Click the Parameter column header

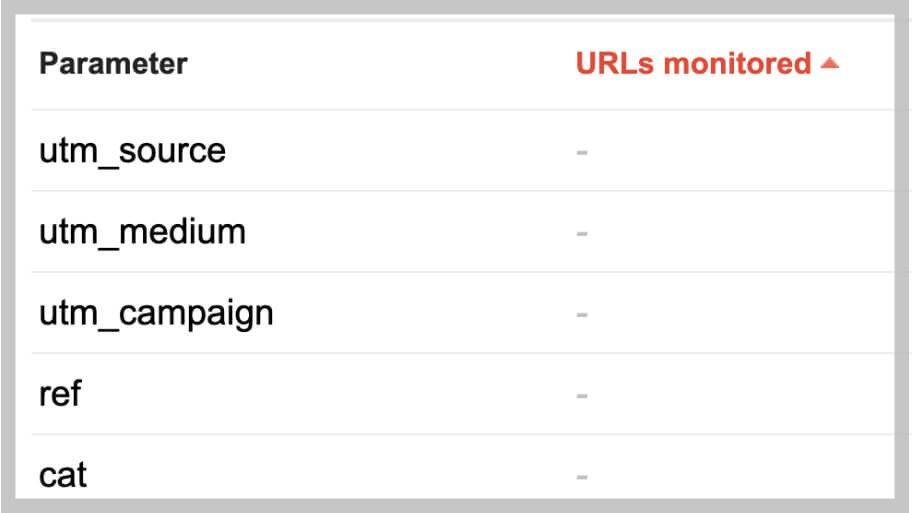[113, 63]
